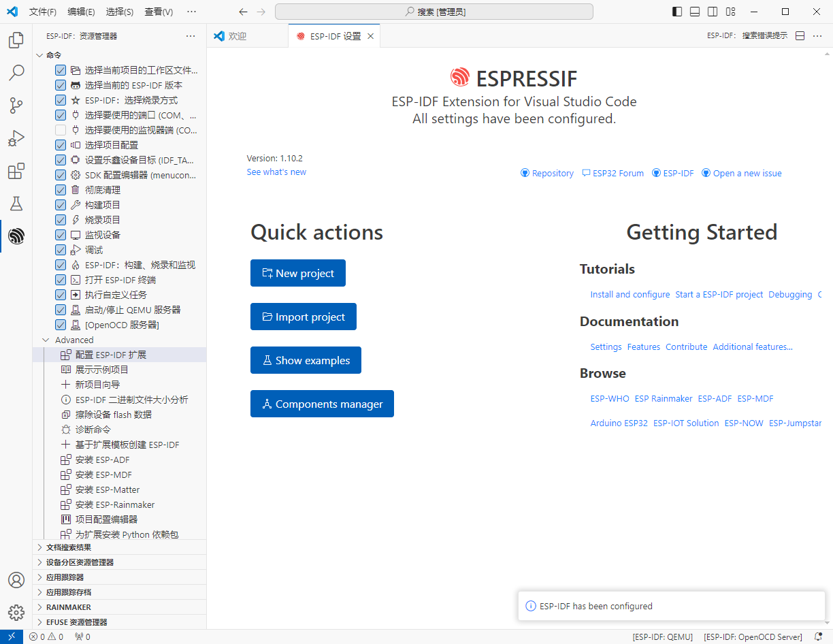Toggle panel layout icon
This screenshot has width=833, height=644.
click(694, 12)
